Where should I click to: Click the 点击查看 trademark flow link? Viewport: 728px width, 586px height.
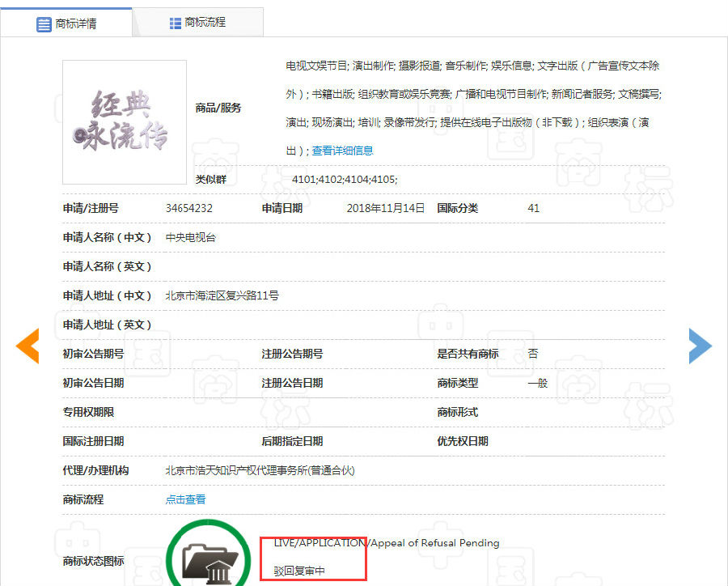(x=185, y=499)
